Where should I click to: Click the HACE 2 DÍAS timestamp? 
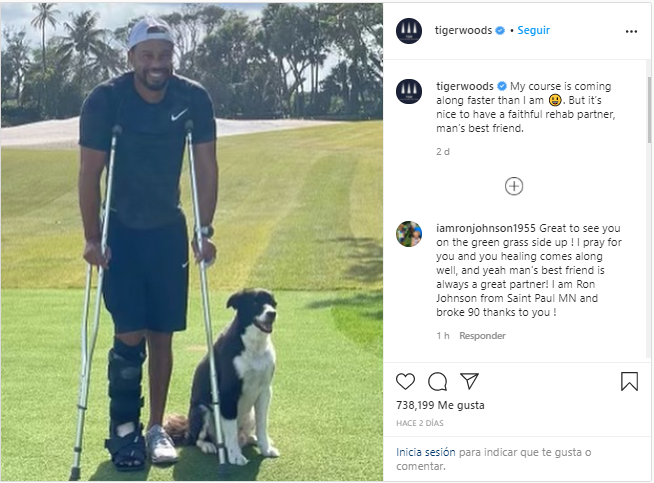(420, 423)
